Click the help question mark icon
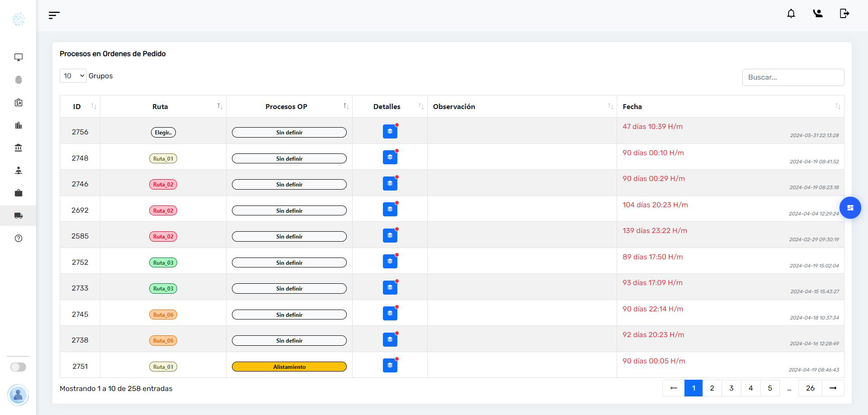This screenshot has height=415, width=868. pyautogui.click(x=19, y=239)
